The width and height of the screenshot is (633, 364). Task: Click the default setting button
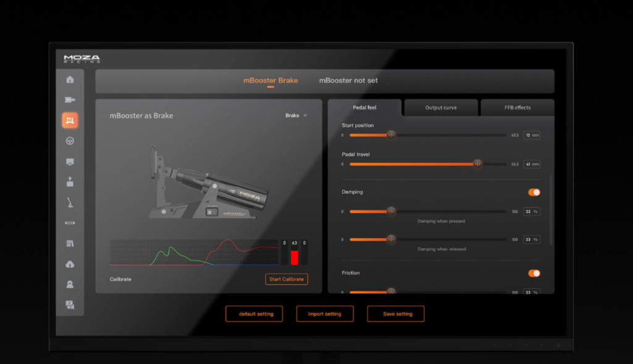tap(254, 313)
